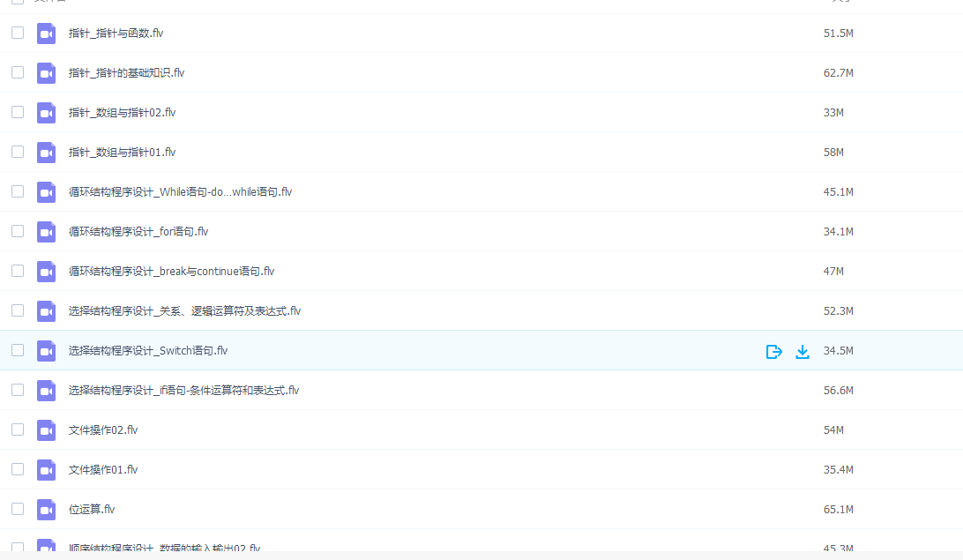This screenshot has width=963, height=560.
Task: Click video icon for 指针_数组与指针01.flv
Action: coord(46,153)
